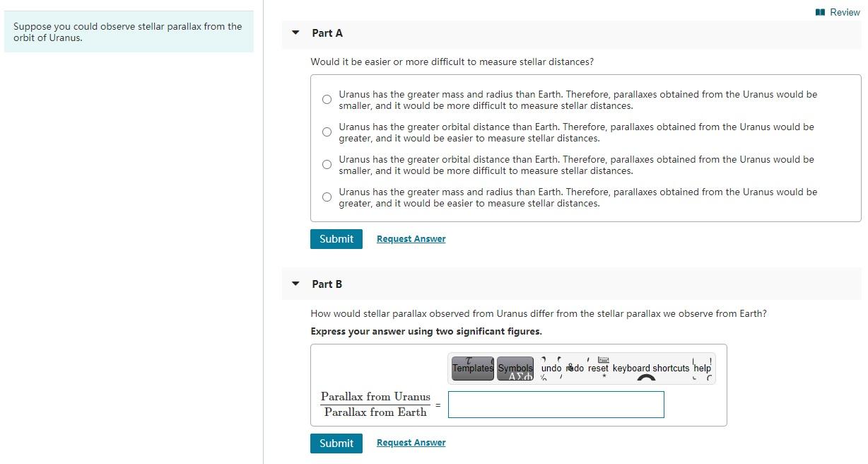Collapse the Part A section

pos(295,32)
